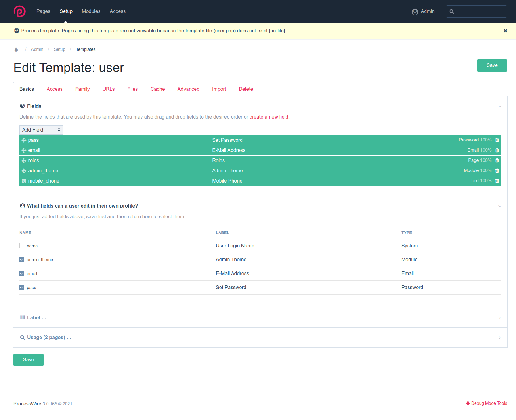Dismiss the ProcessTemplate warning notice
This screenshot has width=516, height=420.
pyautogui.click(x=505, y=31)
